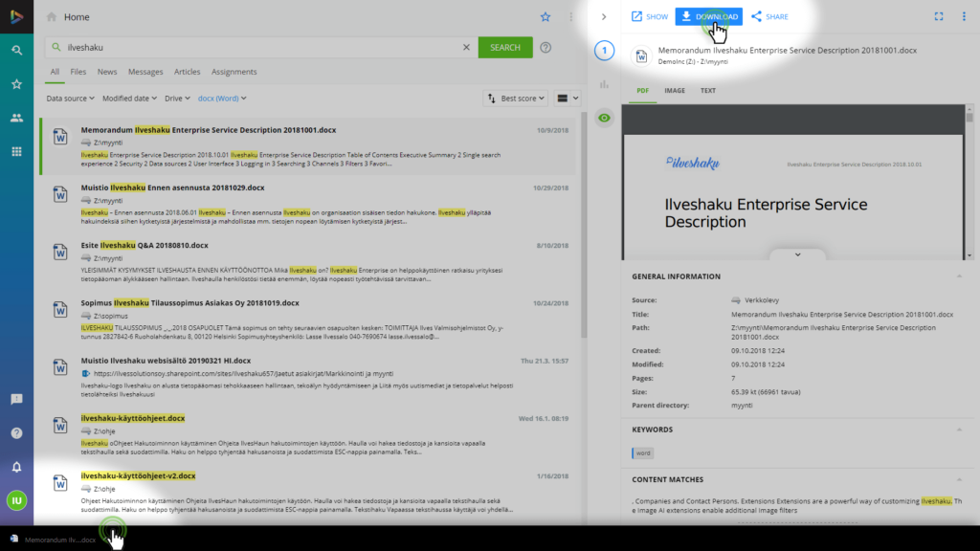Open help question mark in left sidebar
Screen dimensions: 980x551
point(17,433)
